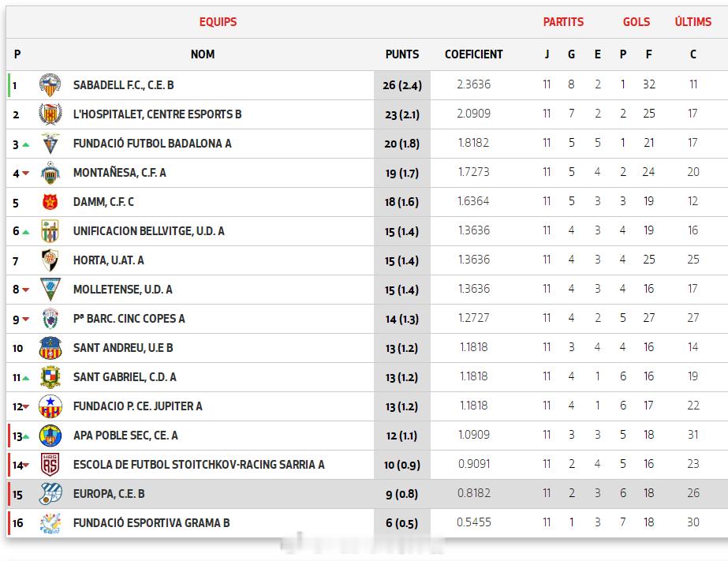Click the C (goals against) column header

(x=693, y=54)
